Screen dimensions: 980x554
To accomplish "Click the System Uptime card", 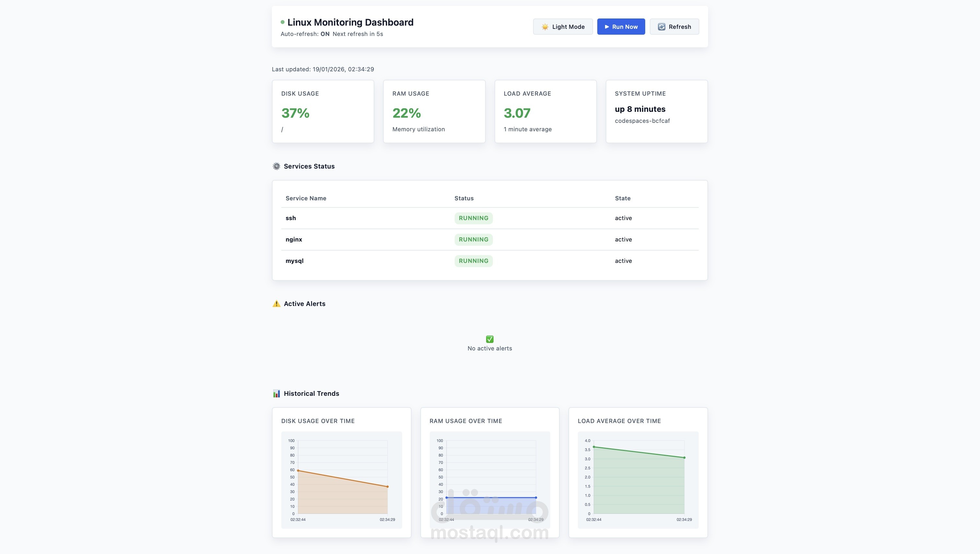I will (656, 112).
